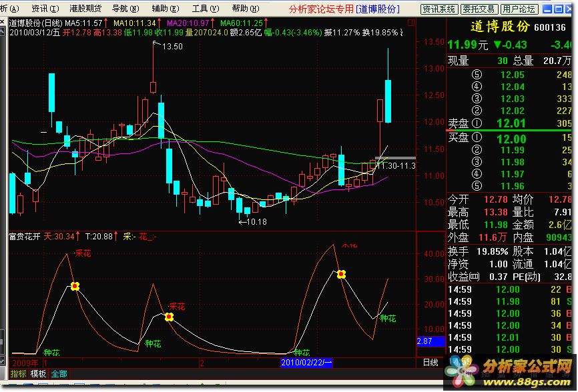Click the tall cyan candlestick at chart far right
The image size is (578, 392).
pyautogui.click(x=388, y=101)
